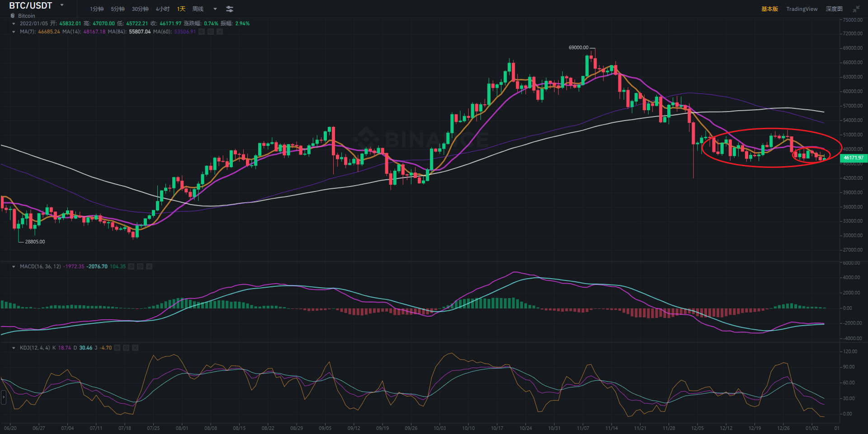
Task: Click the fullscreen collapse arrows icon
Action: (x=856, y=9)
